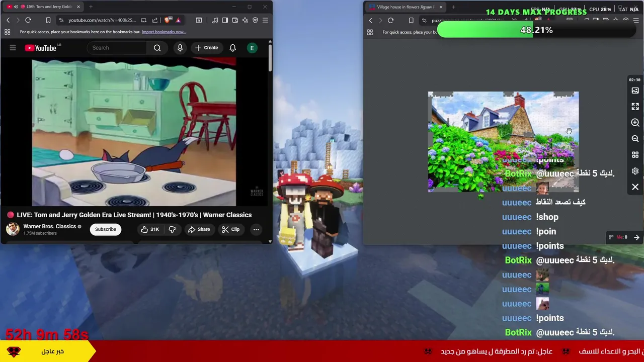This screenshot has height=362, width=644.
Task: Zoom out on the jigsaw puzzle
Action: [635, 139]
